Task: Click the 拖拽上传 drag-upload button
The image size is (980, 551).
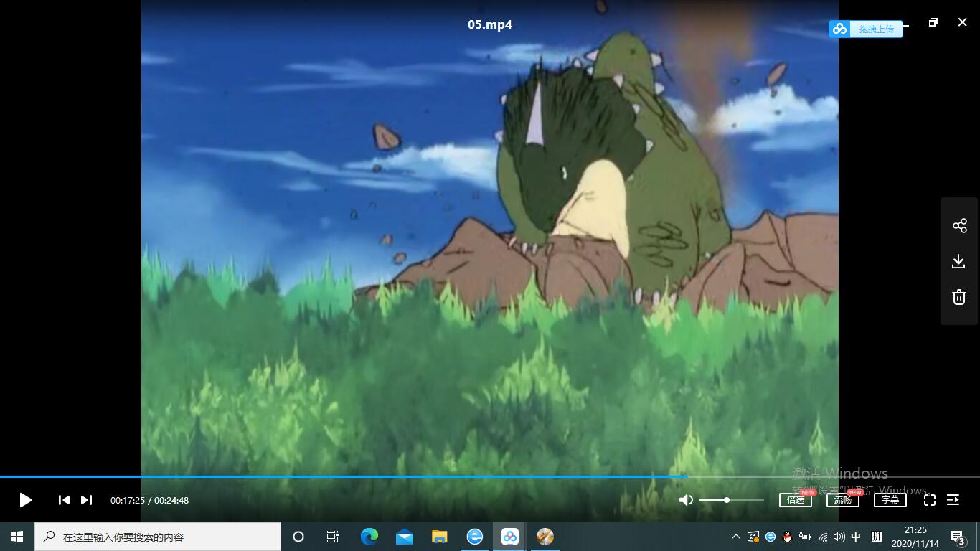Action: [x=866, y=29]
